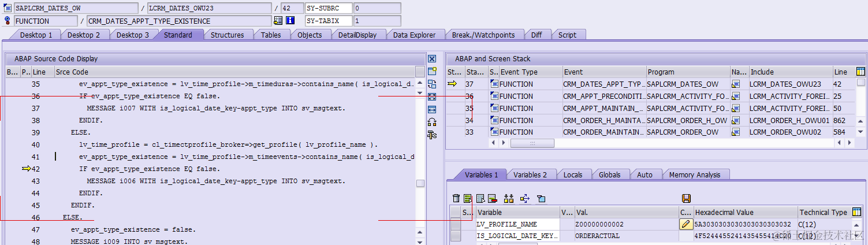Image resolution: width=868 pixels, height=245 pixels.
Task: Click the maximize horizontally icon in vertical toolbar
Action: pos(432,109)
